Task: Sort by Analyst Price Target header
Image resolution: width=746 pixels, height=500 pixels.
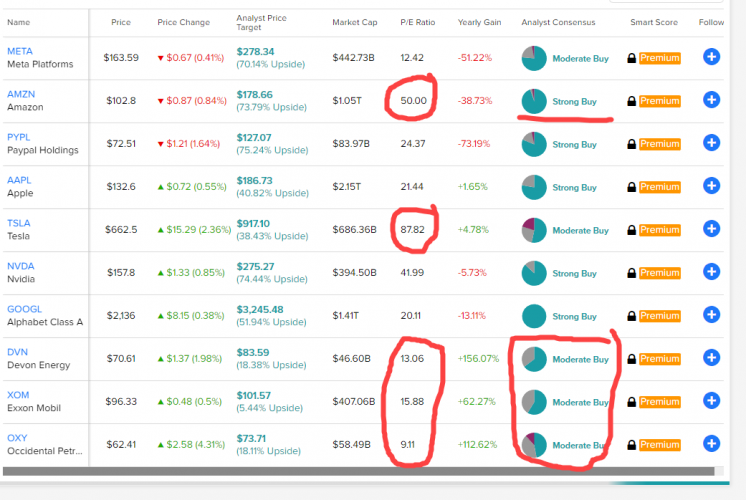Action: (x=261, y=22)
